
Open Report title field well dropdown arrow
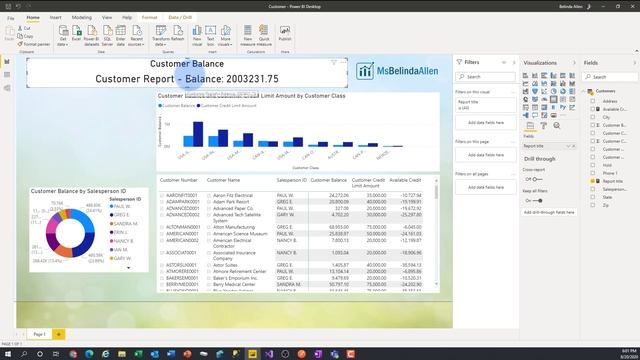coord(568,146)
